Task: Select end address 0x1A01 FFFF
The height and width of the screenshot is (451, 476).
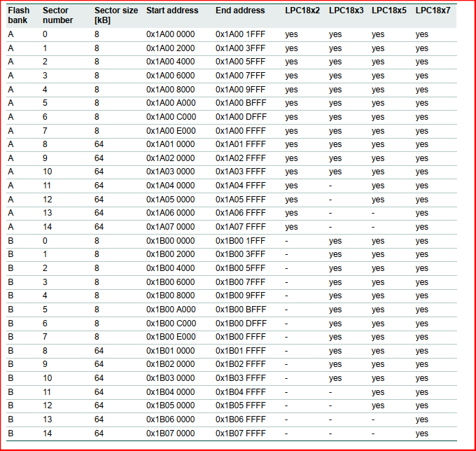Action: click(241, 144)
